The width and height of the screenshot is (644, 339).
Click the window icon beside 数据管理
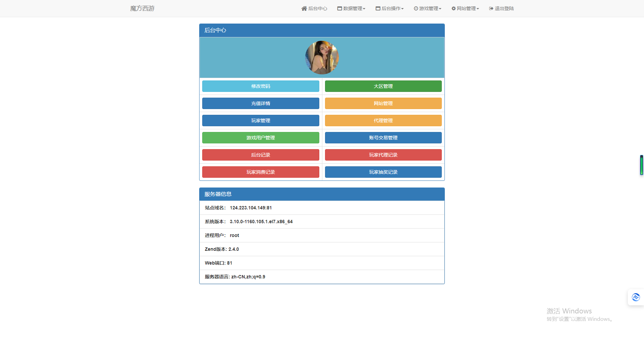coord(340,8)
